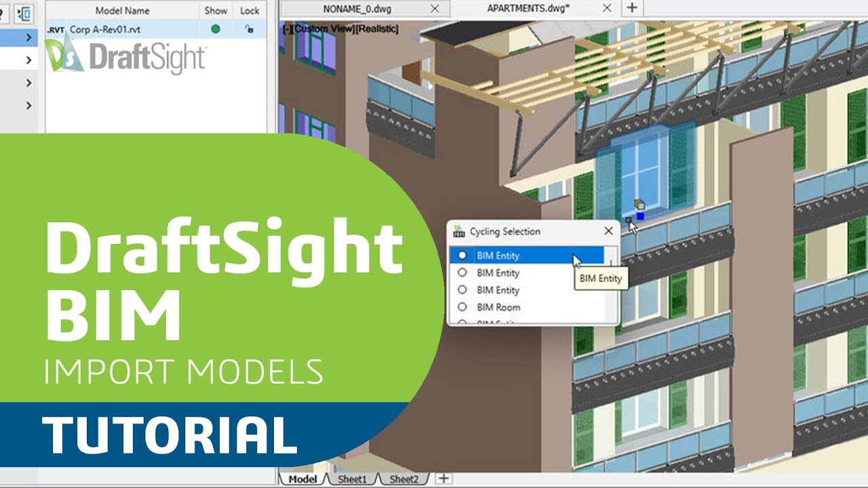868x488 pixels.
Task: Click the blue grip square on the selected window
Action: click(x=640, y=216)
